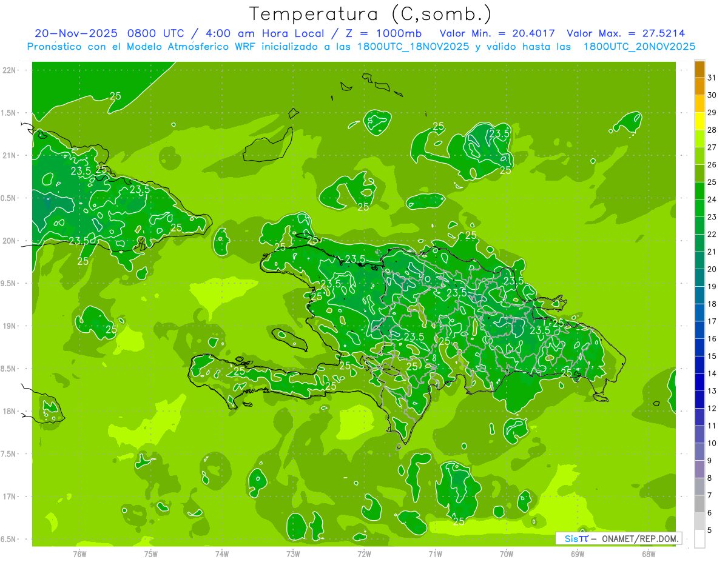The height and width of the screenshot is (562, 728).
Task: Click the 'Temperatura (C,somb.)' title
Action: pyautogui.click(x=370, y=14)
